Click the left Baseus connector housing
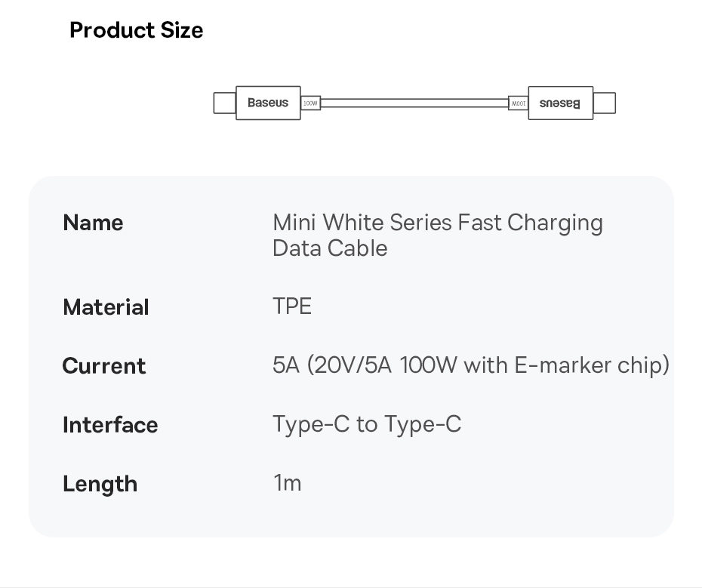 point(268,103)
